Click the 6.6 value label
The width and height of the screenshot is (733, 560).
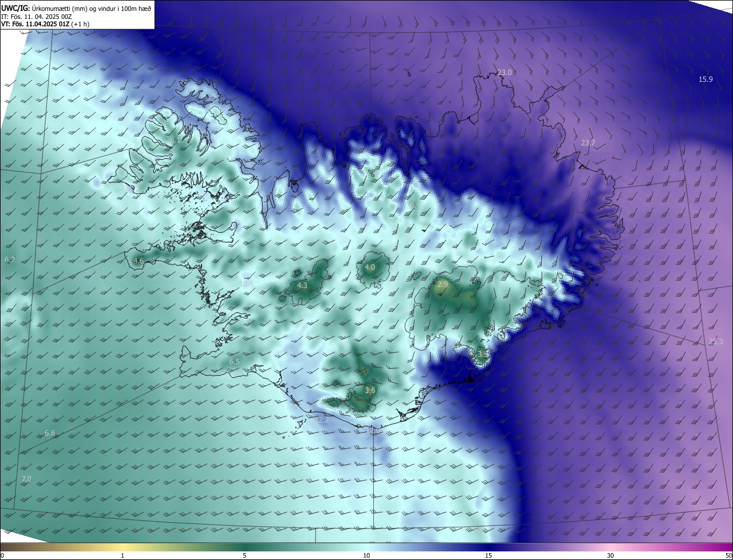click(50, 433)
